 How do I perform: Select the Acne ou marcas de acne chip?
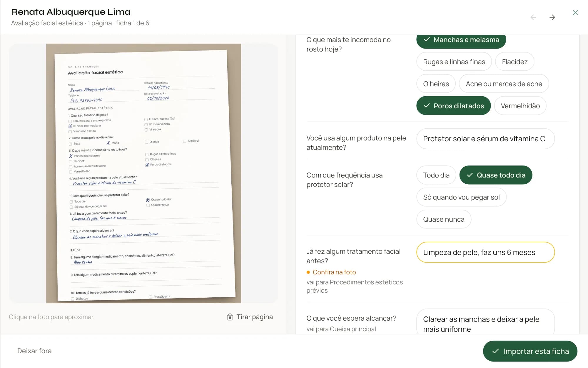click(x=504, y=84)
